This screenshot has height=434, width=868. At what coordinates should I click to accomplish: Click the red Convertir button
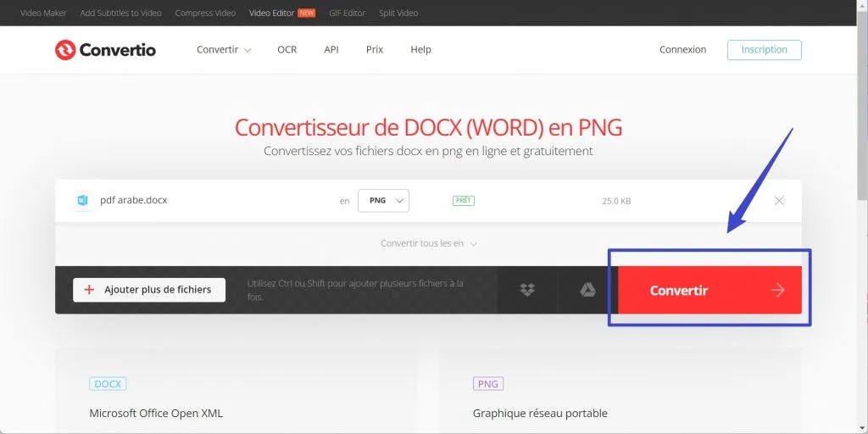pyautogui.click(x=709, y=290)
